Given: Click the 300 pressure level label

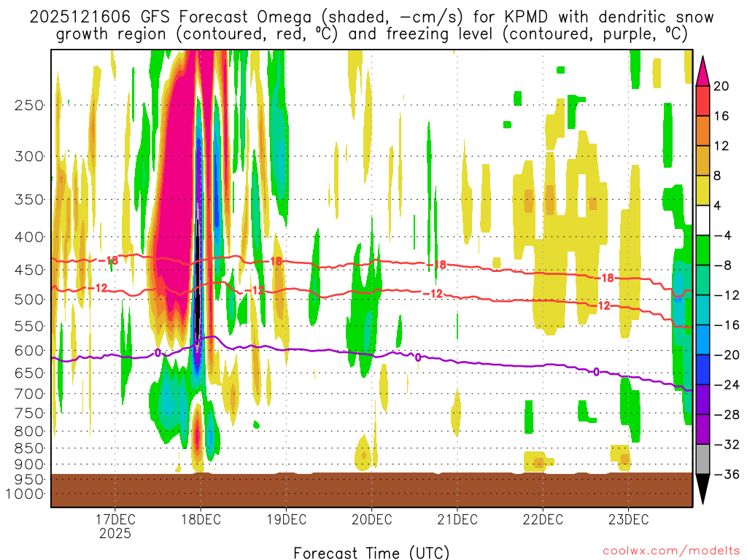Looking at the screenshot, I should [29, 156].
